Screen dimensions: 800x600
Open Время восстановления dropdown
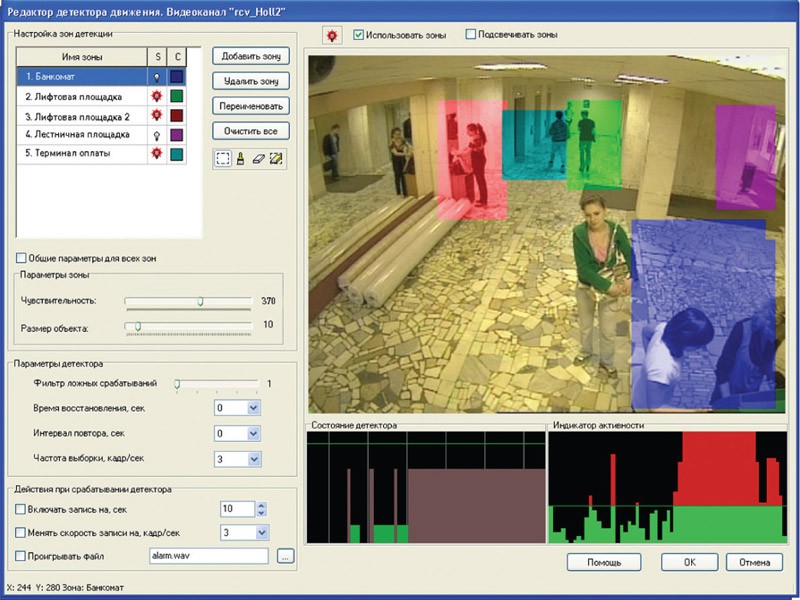coord(253,408)
